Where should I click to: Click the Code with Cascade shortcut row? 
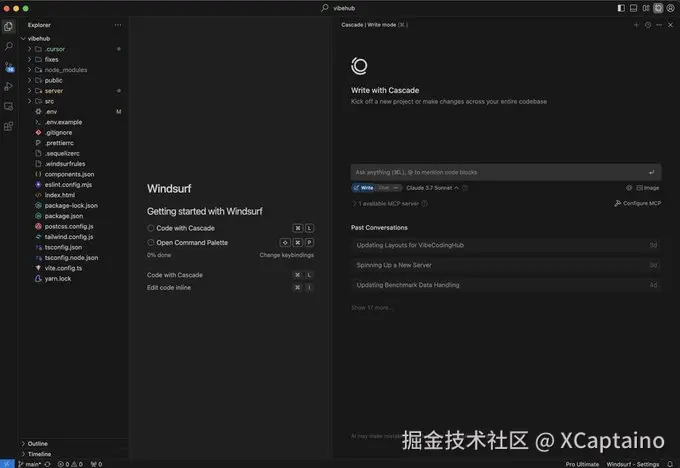tap(230, 275)
